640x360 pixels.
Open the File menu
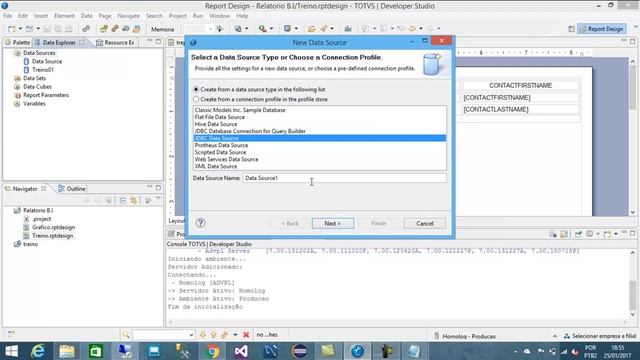click(8, 16)
